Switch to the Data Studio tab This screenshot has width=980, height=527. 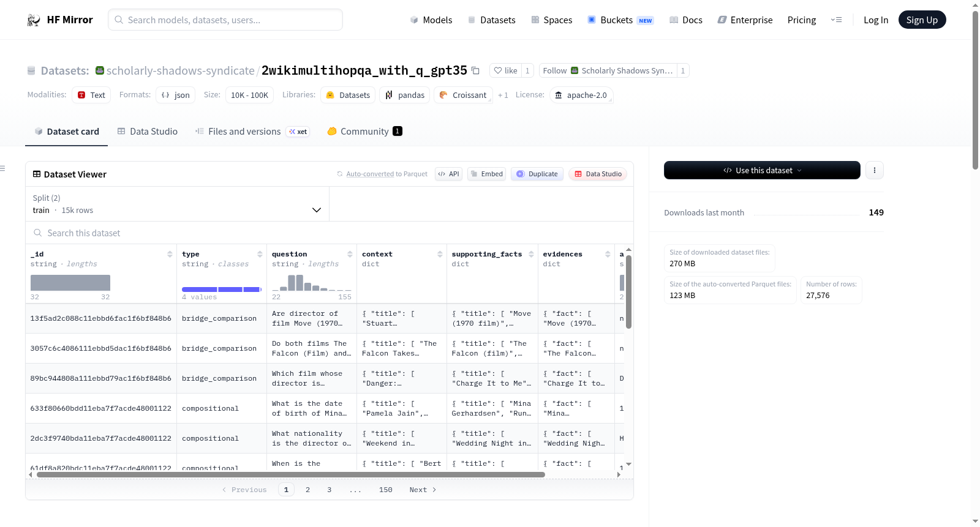click(148, 131)
